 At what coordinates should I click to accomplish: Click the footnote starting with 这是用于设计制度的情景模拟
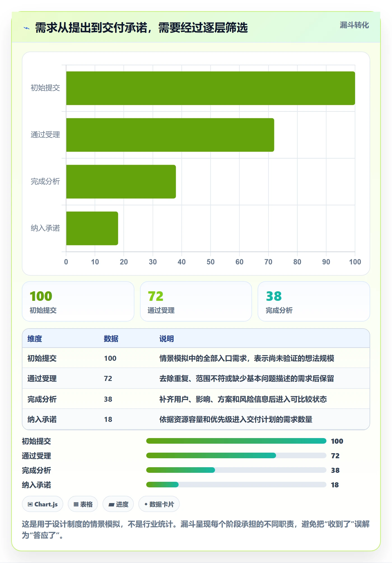[196, 529]
